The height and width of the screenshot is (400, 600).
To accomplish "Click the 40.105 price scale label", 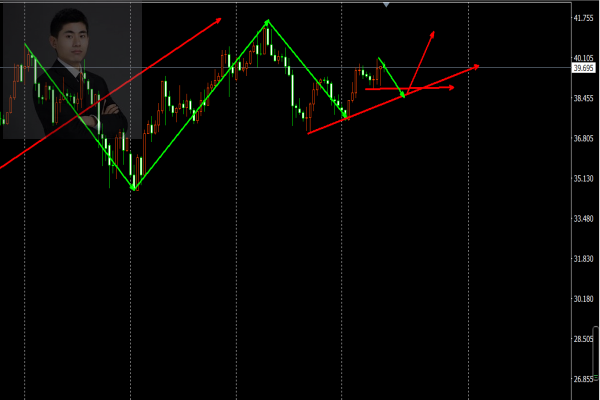I will tap(583, 58).
